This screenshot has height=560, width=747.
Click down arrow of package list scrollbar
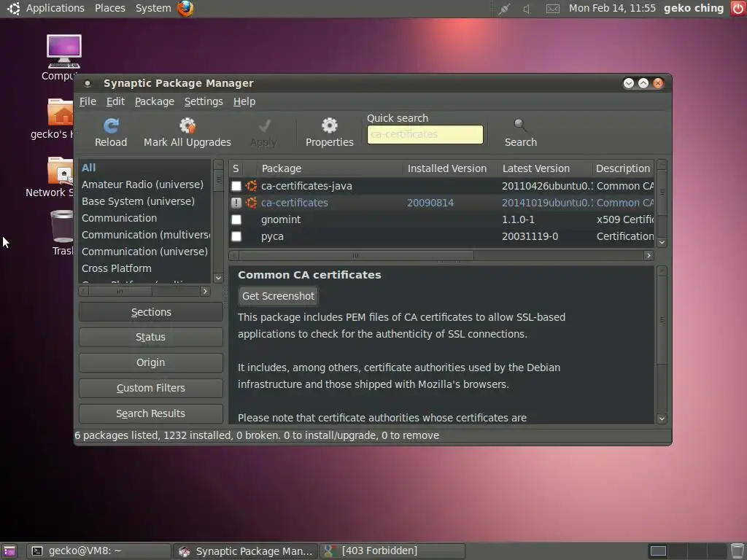coord(662,242)
